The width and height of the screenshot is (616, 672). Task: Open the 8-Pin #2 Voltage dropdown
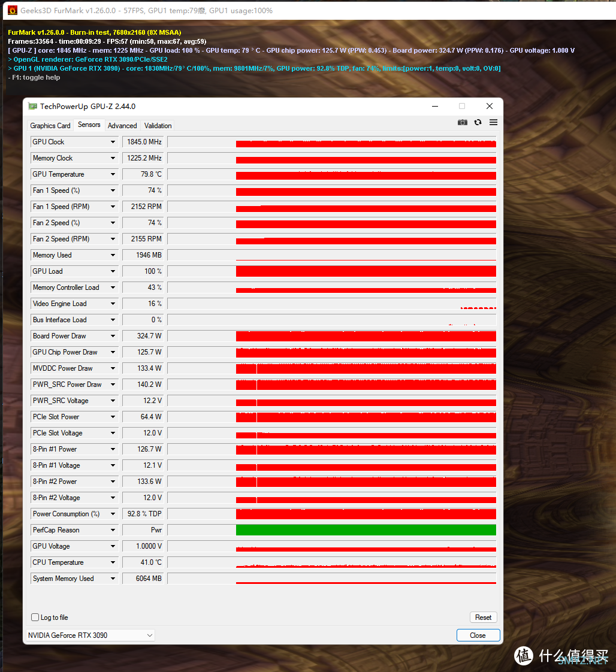[x=113, y=498]
